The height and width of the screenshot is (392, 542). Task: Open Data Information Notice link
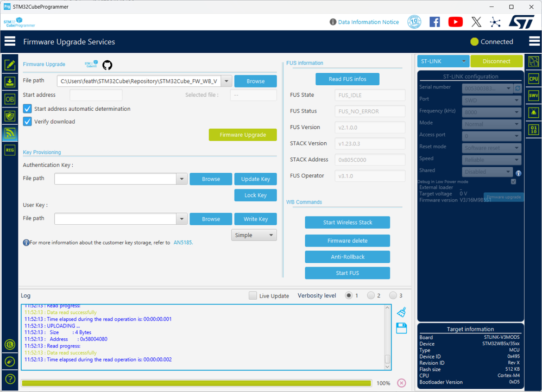(x=368, y=22)
